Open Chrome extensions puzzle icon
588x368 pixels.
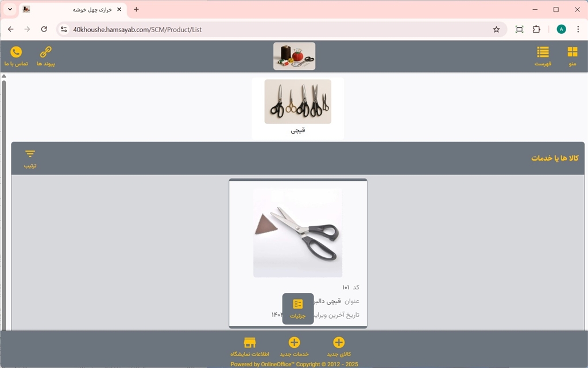point(536,29)
